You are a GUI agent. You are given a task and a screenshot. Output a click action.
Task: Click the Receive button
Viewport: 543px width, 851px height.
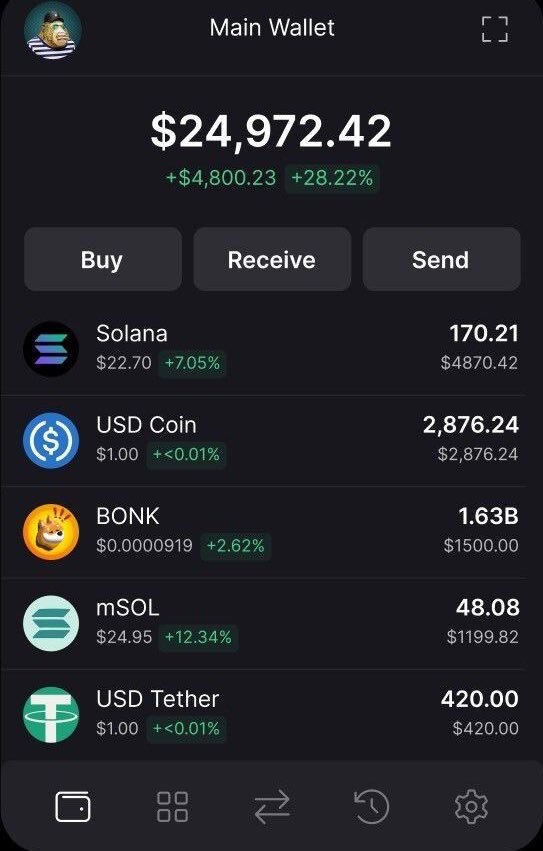(x=272, y=259)
